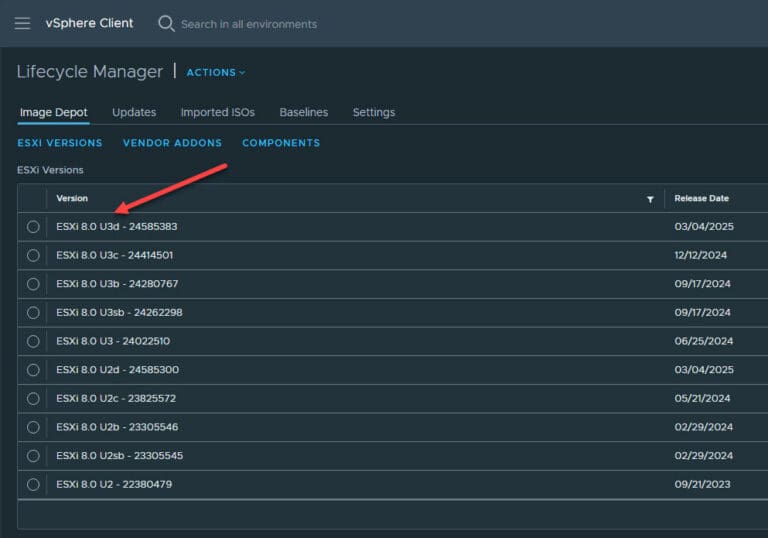Click the search magnifier icon
768x538 pixels.
[166, 24]
